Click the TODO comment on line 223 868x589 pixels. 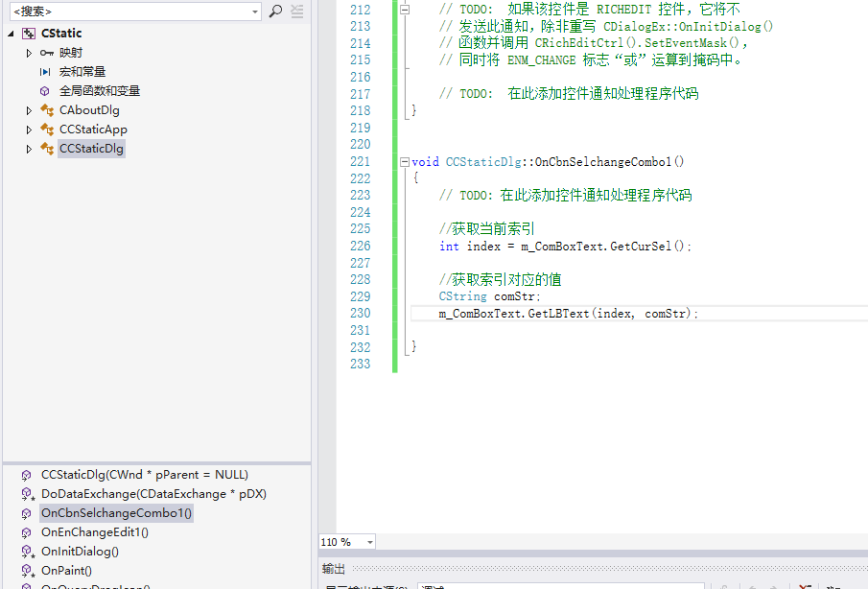(x=565, y=196)
